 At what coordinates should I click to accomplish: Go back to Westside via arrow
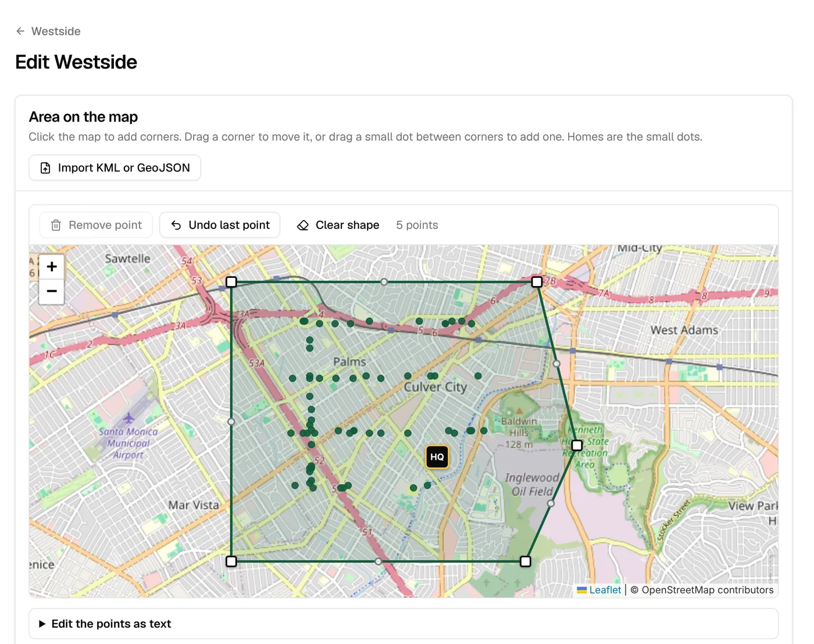(x=20, y=31)
